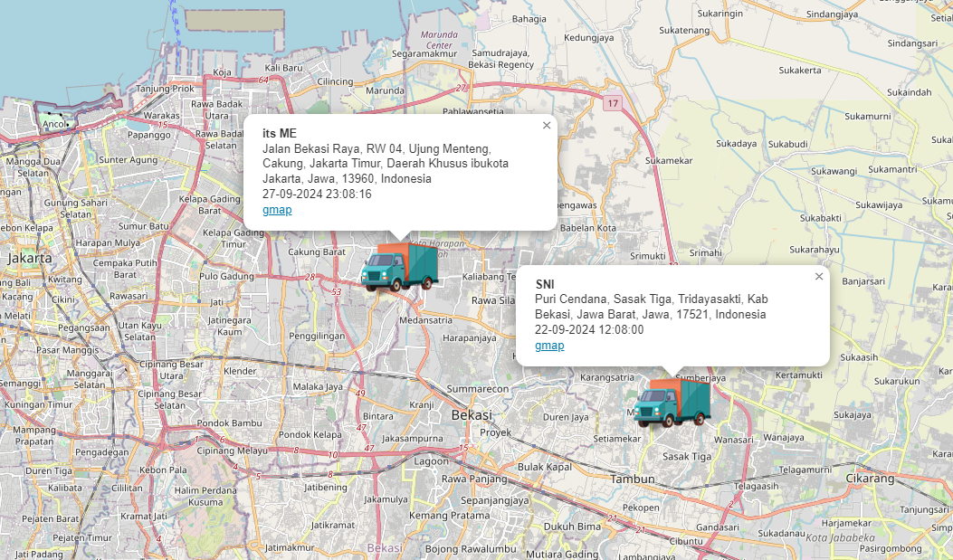Click the Tanjung Priok map label
953x560 pixels.
(x=165, y=89)
